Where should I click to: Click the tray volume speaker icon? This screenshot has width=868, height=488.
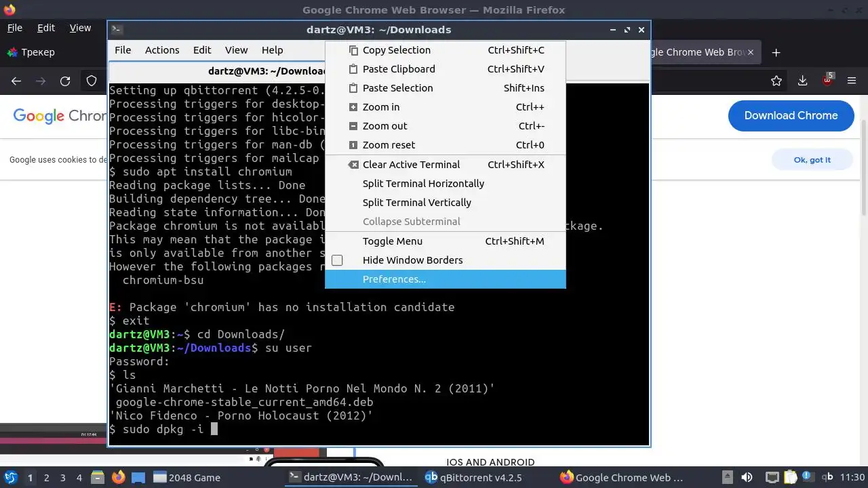(x=747, y=477)
